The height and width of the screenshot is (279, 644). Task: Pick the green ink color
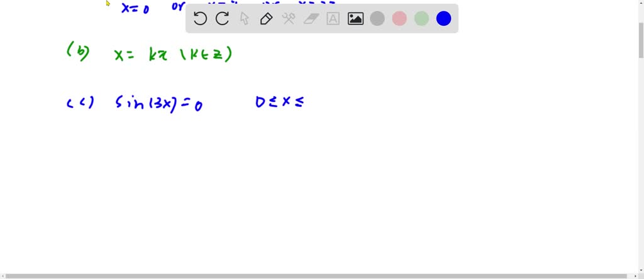pos(422,18)
